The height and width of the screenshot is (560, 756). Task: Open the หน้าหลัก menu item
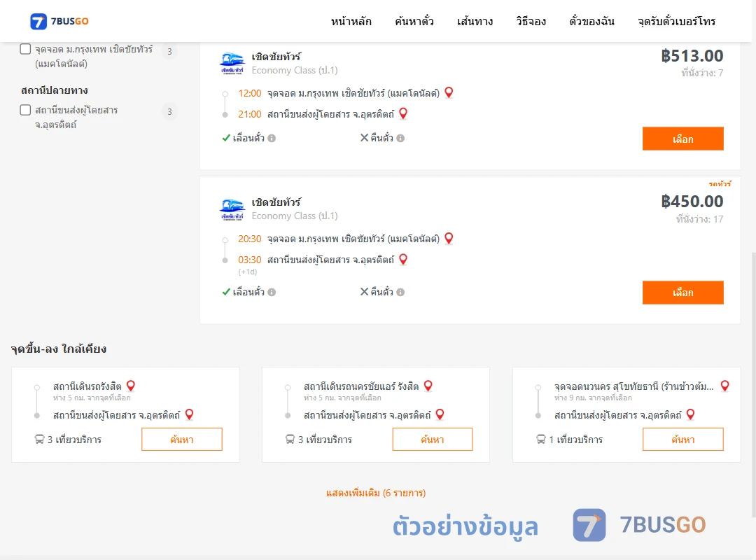[351, 21]
